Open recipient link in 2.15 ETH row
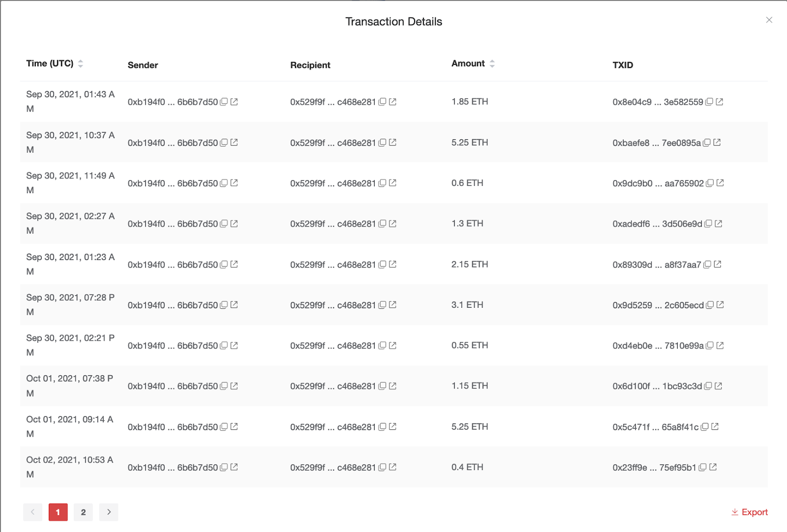 coord(393,265)
